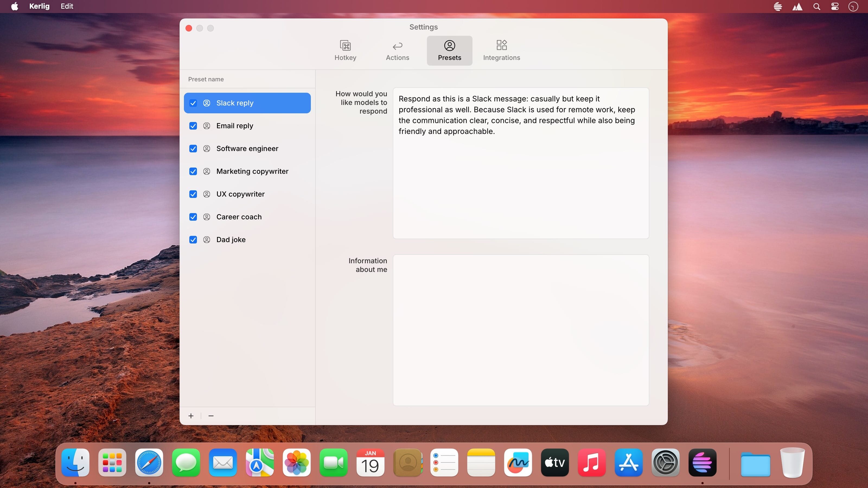Uncheck the Email reply preset checkbox
868x488 pixels.
[x=193, y=126]
